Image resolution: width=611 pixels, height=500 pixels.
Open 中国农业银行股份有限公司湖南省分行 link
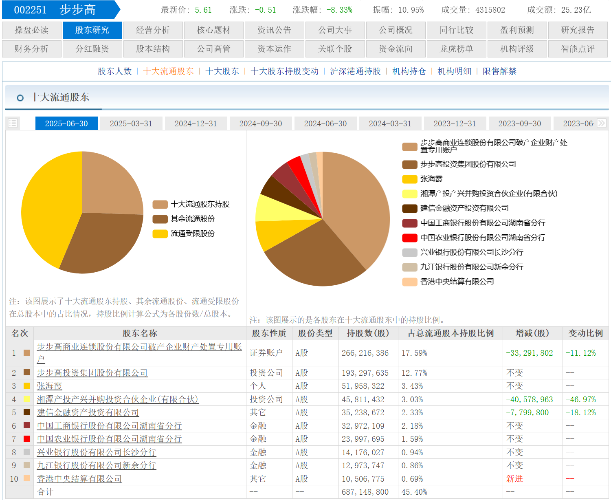pos(109,439)
